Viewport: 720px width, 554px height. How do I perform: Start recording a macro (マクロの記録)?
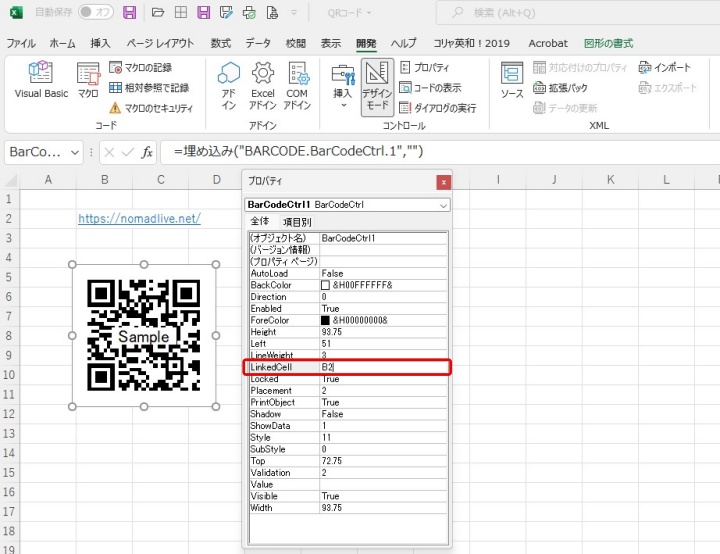(x=141, y=68)
